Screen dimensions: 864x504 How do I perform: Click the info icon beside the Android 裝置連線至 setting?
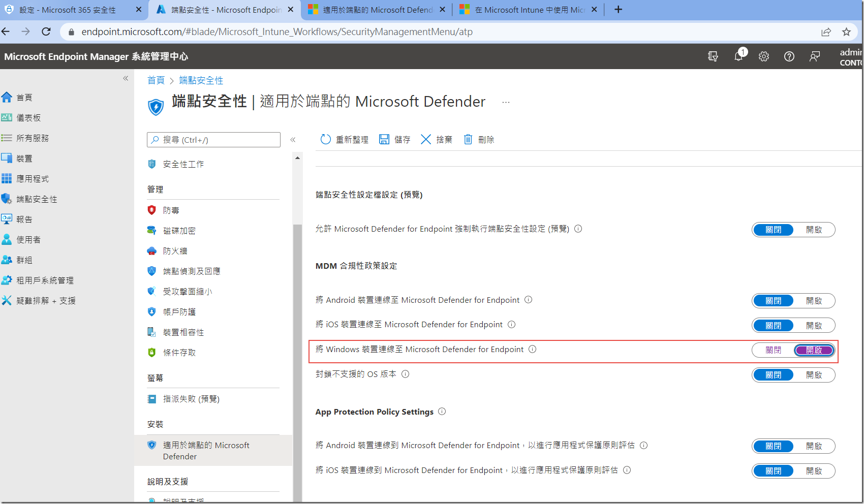coord(529,300)
